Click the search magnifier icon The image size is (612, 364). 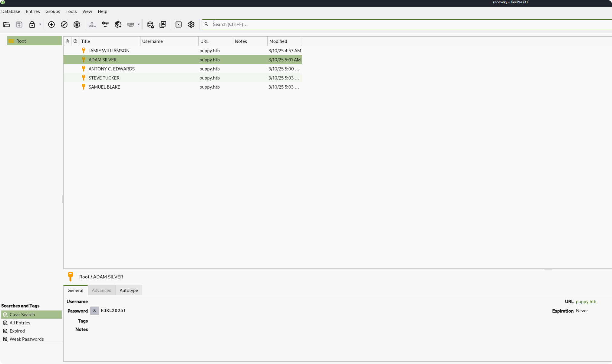click(x=206, y=24)
